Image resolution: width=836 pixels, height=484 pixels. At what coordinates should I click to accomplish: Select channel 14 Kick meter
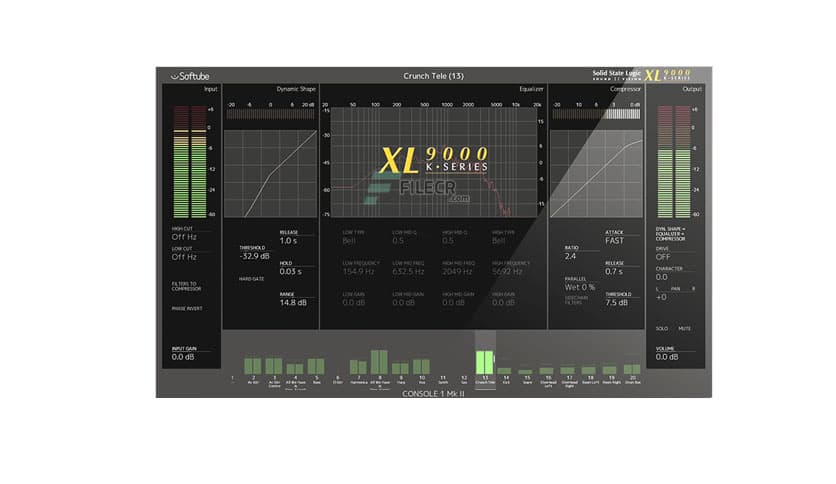(x=504, y=370)
